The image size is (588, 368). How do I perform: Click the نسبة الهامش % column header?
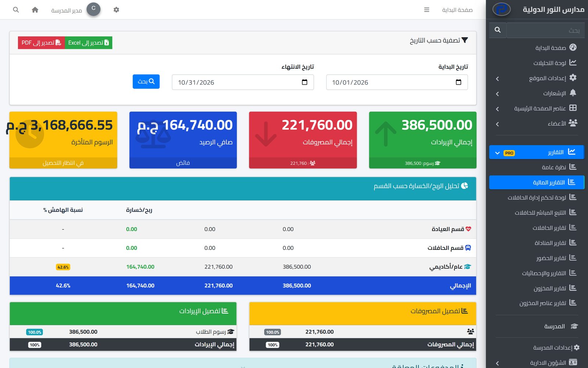click(x=63, y=210)
